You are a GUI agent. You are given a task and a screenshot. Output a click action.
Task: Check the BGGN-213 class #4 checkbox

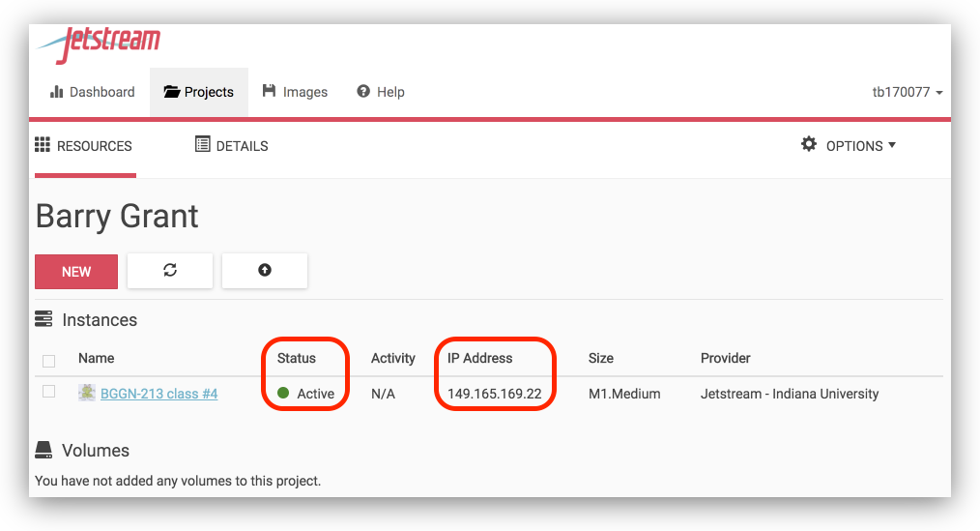click(49, 392)
